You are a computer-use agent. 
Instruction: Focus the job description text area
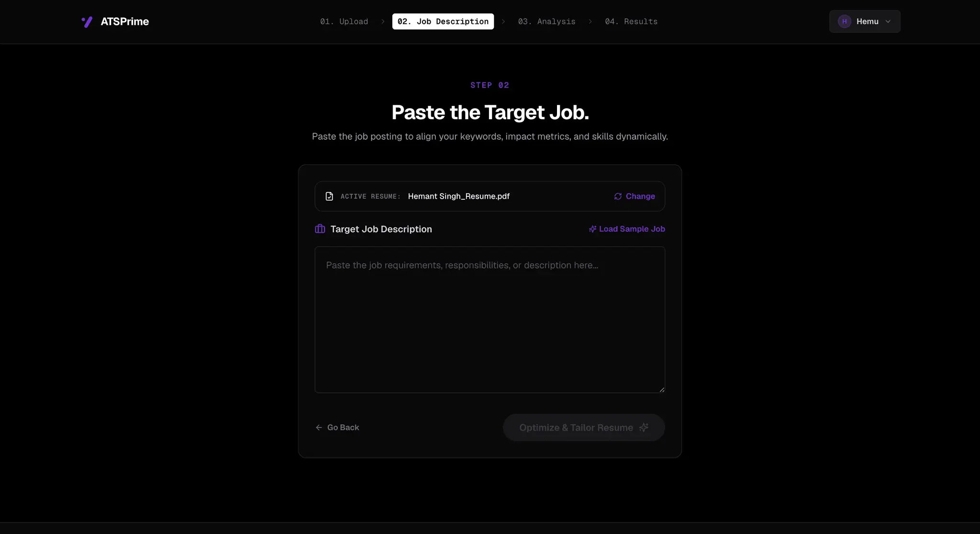(x=490, y=320)
